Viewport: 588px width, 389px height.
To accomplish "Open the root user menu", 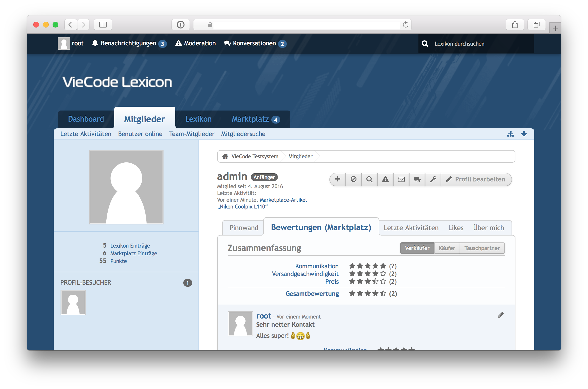I will (x=71, y=43).
